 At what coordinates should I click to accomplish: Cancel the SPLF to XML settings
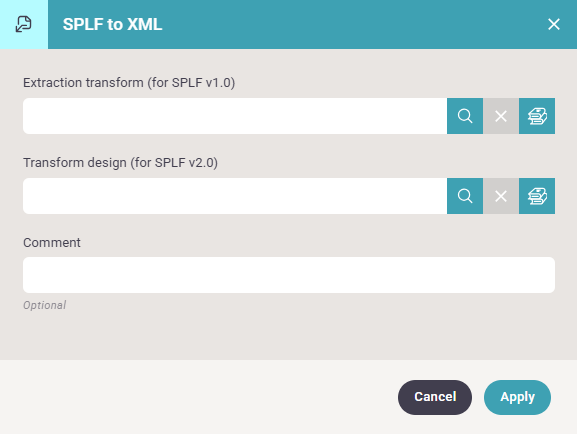(435, 397)
